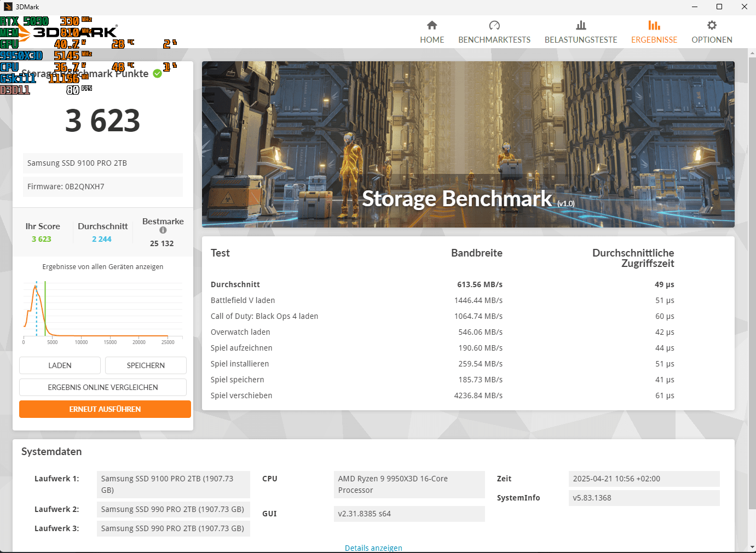Click Durchschnittliche Zugriffszeit column header
756x553 pixels.
[633, 258]
